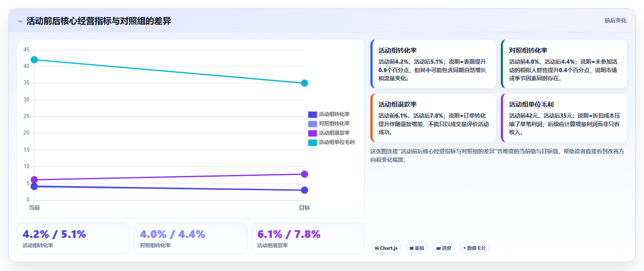The height and width of the screenshot is (271, 644).
Task: Open the 活动组退款率 info card title
Action: point(398,104)
